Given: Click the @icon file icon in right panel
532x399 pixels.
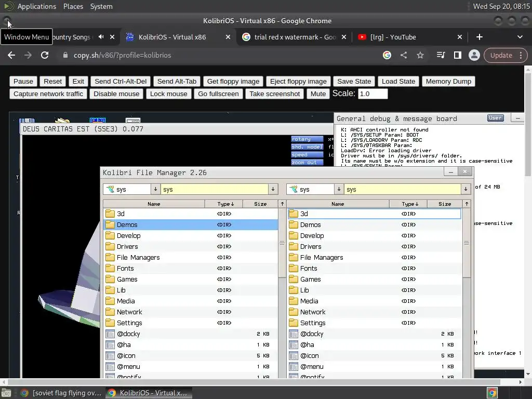Looking at the screenshot, I should [x=294, y=355].
